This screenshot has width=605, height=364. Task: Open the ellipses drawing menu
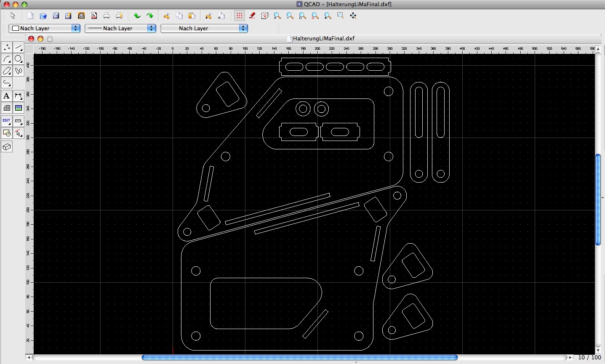tap(7, 71)
